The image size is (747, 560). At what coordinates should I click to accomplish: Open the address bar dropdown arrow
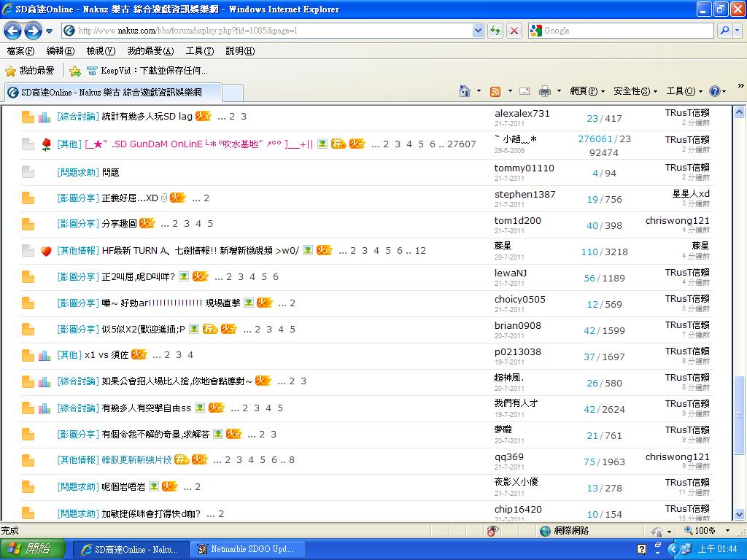tap(478, 31)
